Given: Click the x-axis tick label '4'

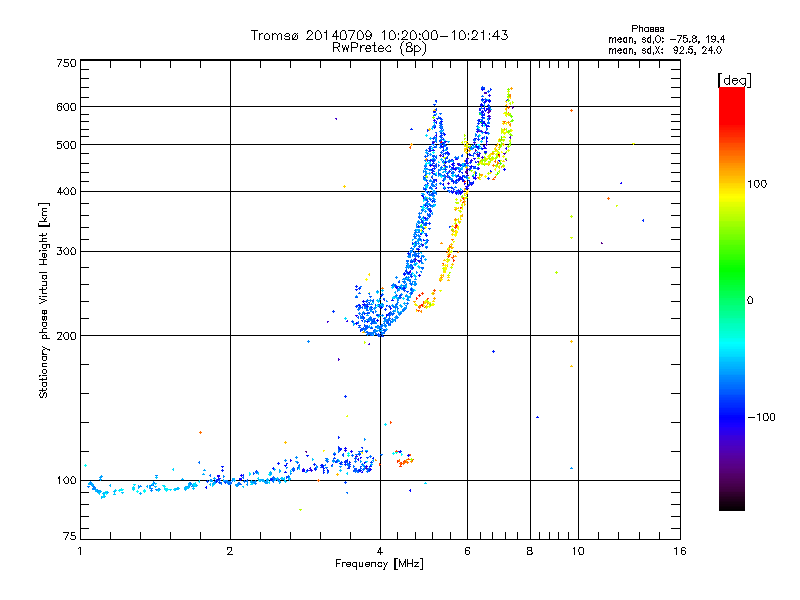Looking at the screenshot, I should [380, 551].
